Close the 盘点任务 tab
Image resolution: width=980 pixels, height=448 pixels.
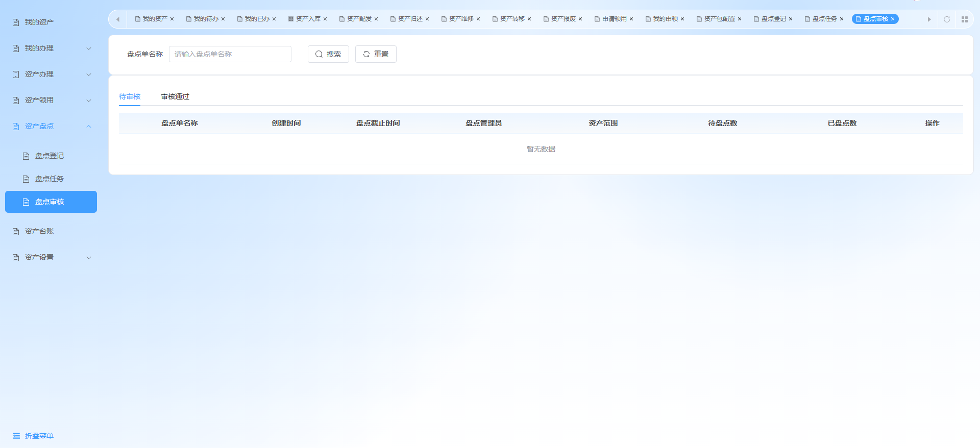tap(842, 19)
